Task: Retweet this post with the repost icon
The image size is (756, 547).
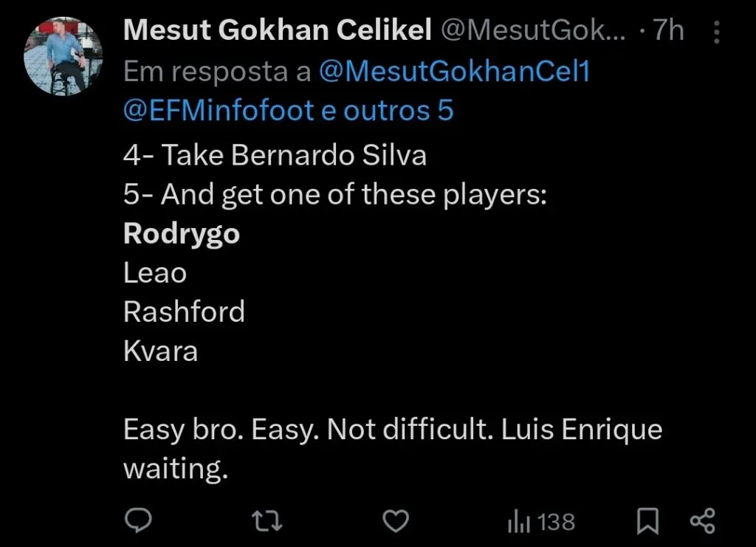Action: (267, 521)
